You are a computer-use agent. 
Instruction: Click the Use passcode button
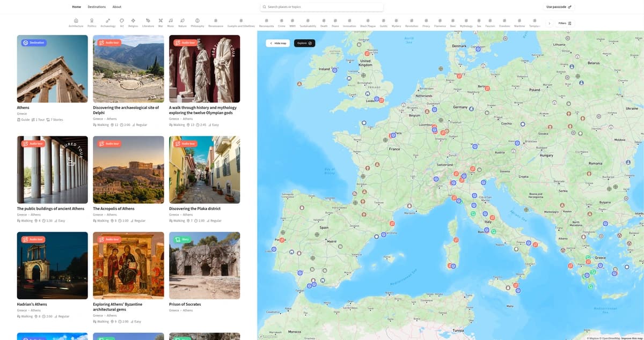pyautogui.click(x=559, y=7)
